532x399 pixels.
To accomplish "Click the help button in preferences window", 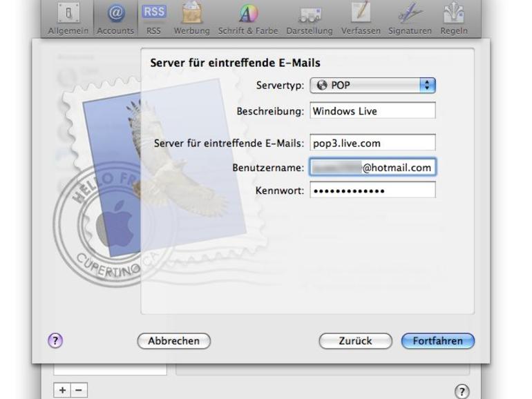I will (x=462, y=391).
